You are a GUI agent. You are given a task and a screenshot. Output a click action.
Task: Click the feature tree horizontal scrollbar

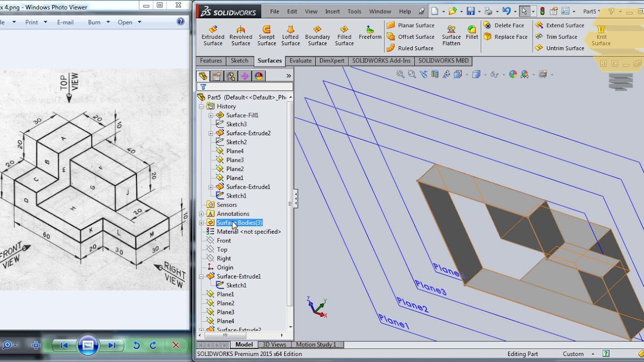(x=225, y=335)
